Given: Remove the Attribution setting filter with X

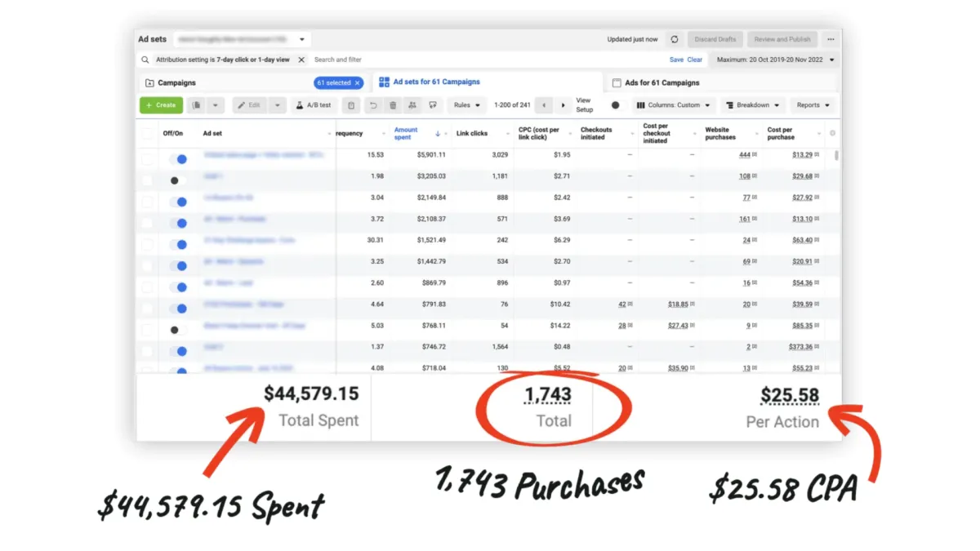Looking at the screenshot, I should coord(301,60).
